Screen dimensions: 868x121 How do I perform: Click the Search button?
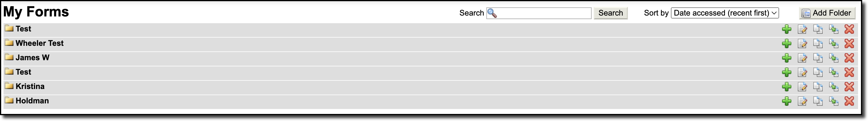[611, 13]
